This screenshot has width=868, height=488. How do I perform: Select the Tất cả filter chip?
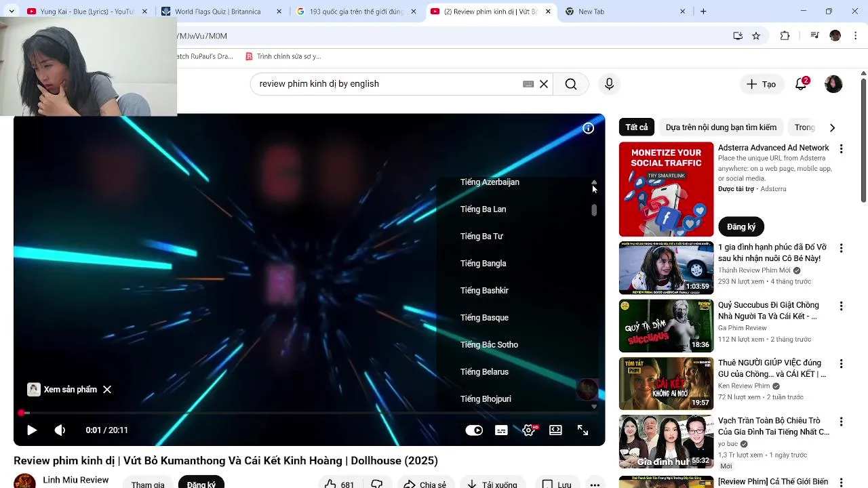click(x=637, y=127)
